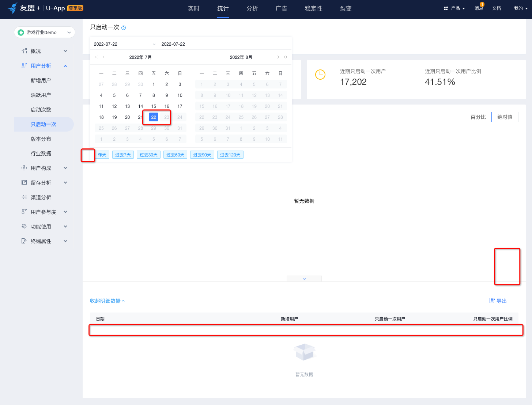Collapse chart with down chevron handle
This screenshot has height=405, width=532.
tap(304, 279)
